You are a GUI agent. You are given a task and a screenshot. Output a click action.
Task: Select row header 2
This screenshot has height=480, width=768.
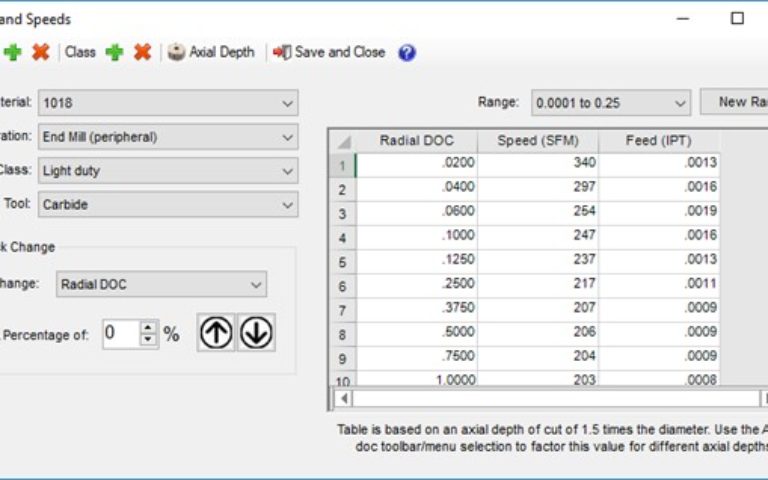coord(343,190)
